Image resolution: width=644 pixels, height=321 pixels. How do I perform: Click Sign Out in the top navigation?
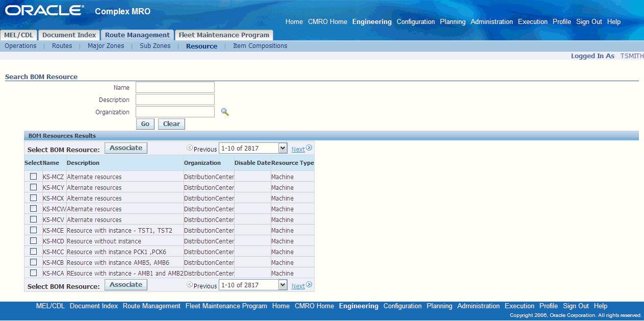pyautogui.click(x=589, y=22)
